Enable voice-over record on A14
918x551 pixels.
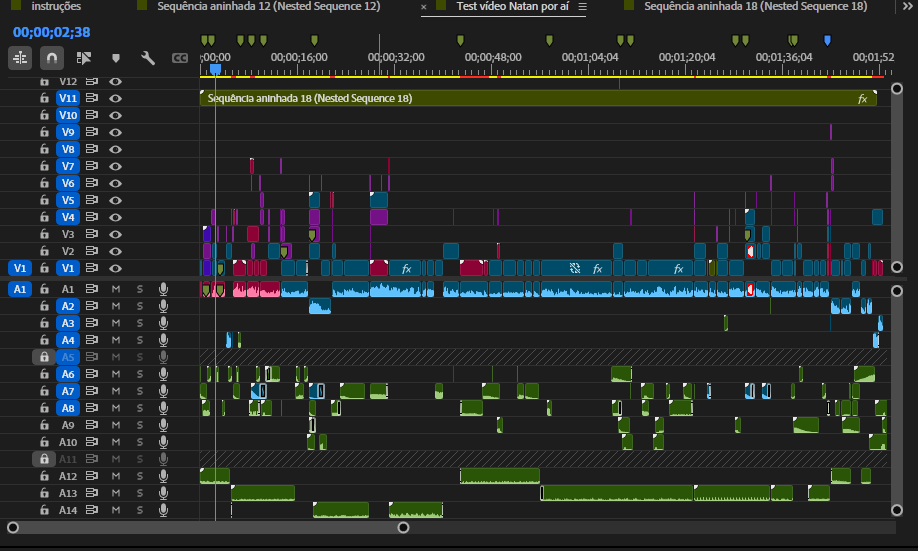coord(163,509)
